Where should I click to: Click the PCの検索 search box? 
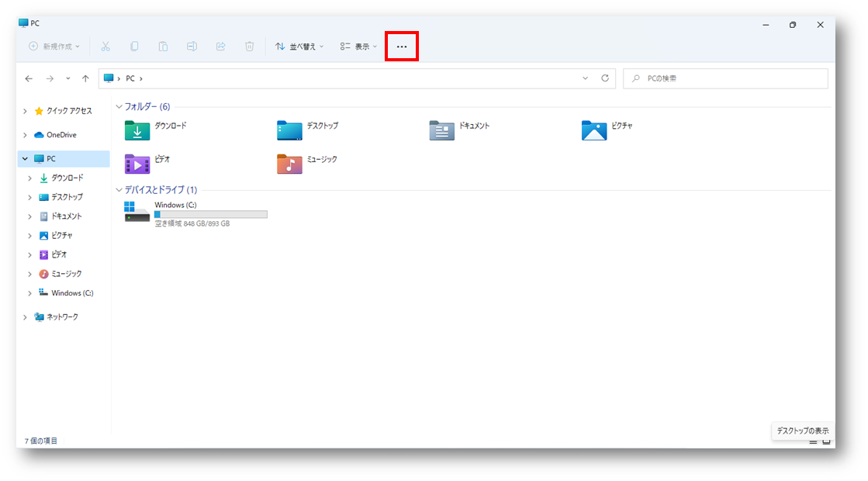click(x=726, y=78)
